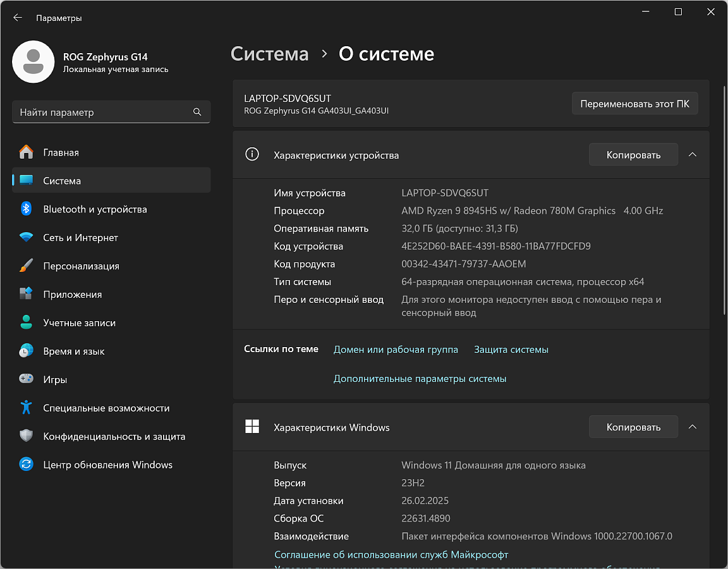
Task: Click install date 26.02.2025
Action: (x=425, y=500)
